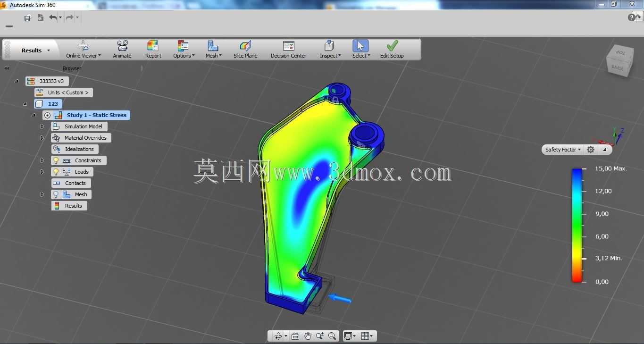Click the 15,00 Max. legend marker

pos(611,168)
